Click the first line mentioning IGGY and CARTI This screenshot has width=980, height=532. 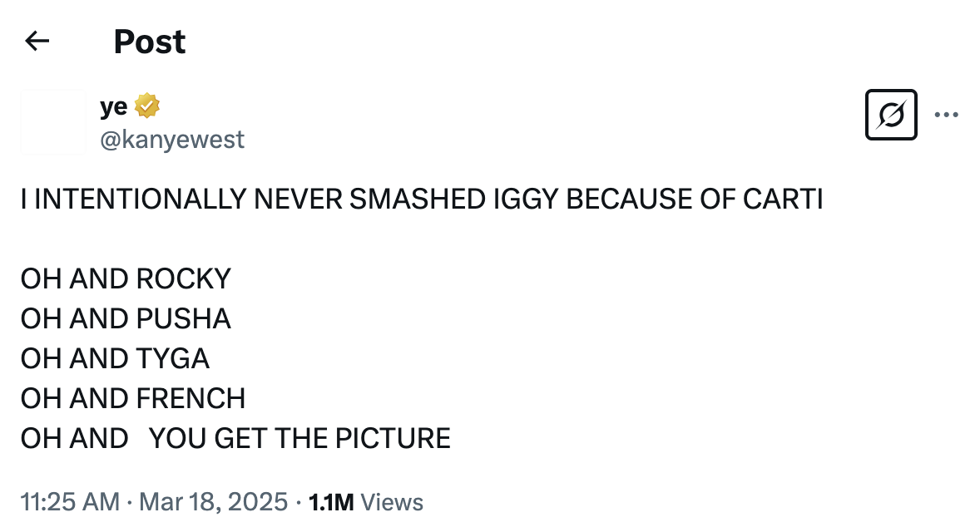(x=422, y=200)
